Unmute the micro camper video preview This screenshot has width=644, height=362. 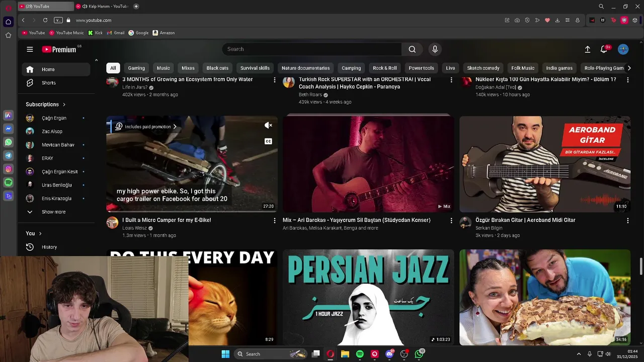coord(268,126)
